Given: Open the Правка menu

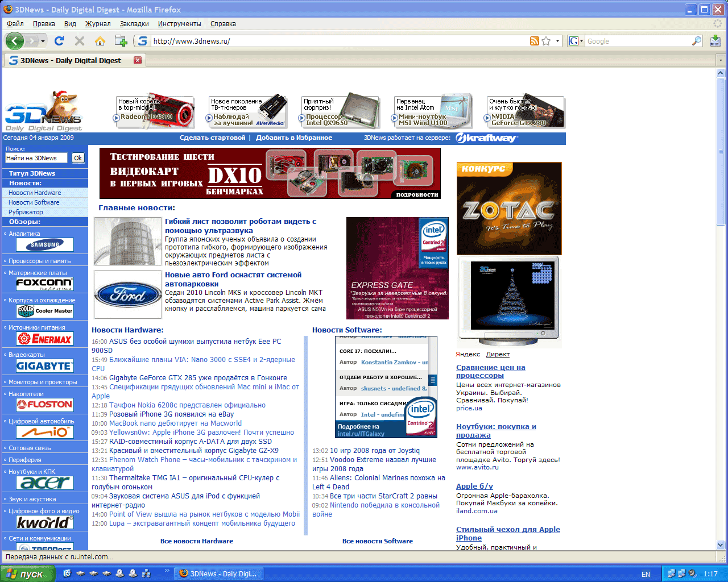Looking at the screenshot, I should (x=44, y=24).
